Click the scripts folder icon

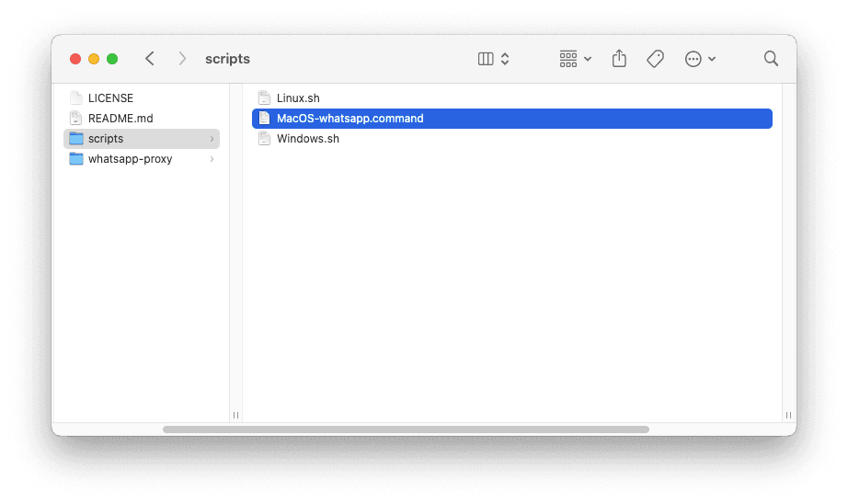point(76,139)
